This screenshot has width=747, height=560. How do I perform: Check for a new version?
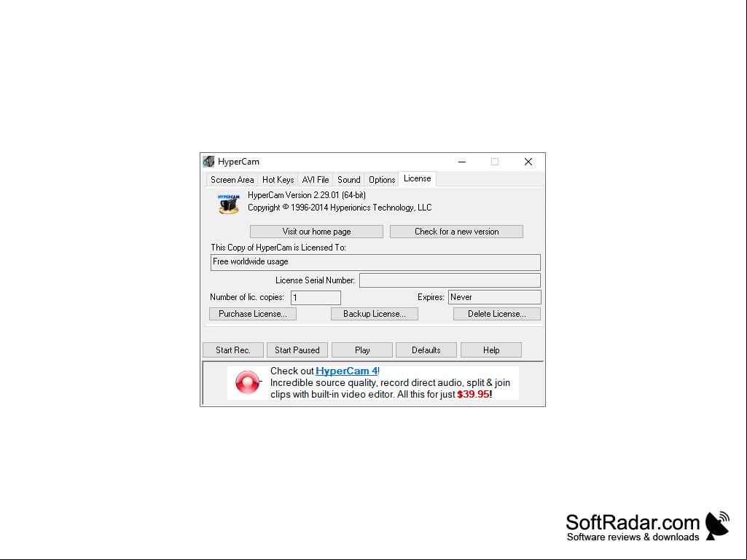pos(456,232)
